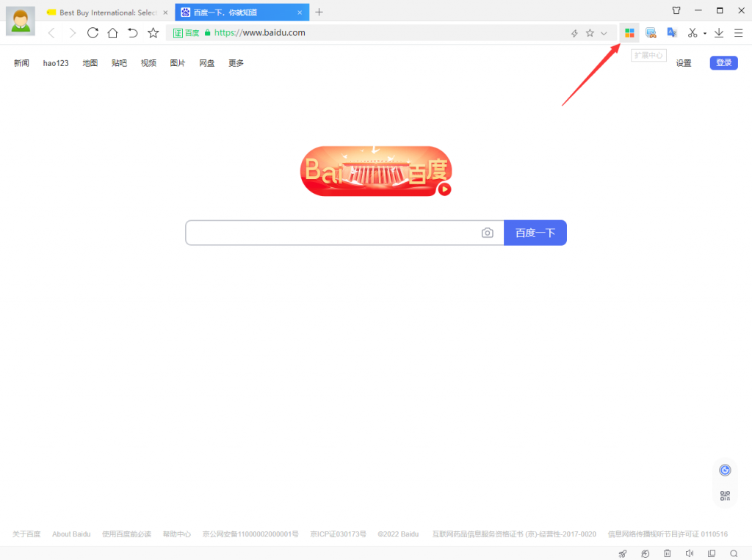752x560 pixels.
Task: Click the screenshot extension icon
Action: [651, 33]
